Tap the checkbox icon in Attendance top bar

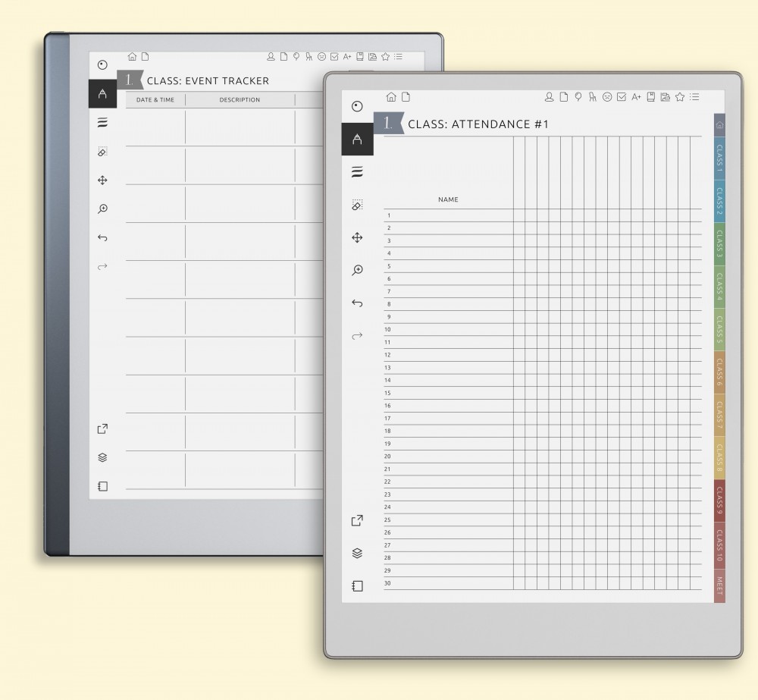point(622,97)
